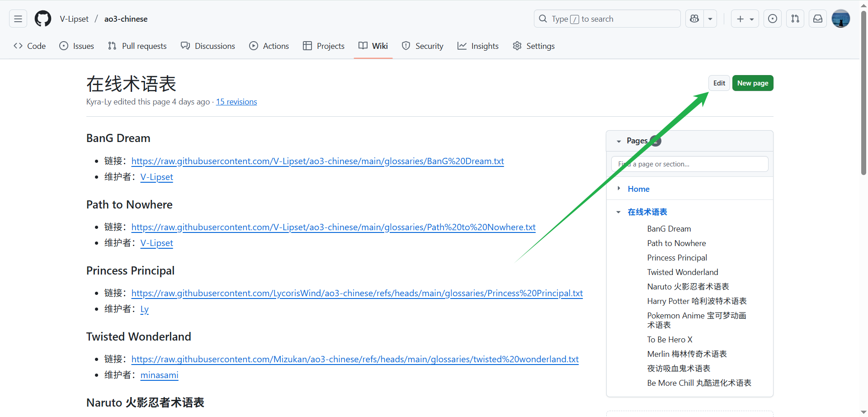The image size is (868, 417).
Task: Click the Edit wiki page button
Action: click(x=719, y=83)
